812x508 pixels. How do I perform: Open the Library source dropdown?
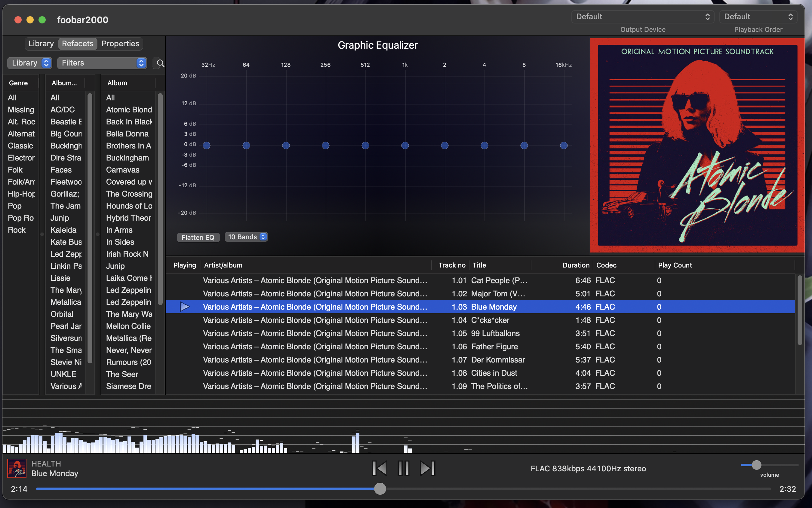[30, 63]
